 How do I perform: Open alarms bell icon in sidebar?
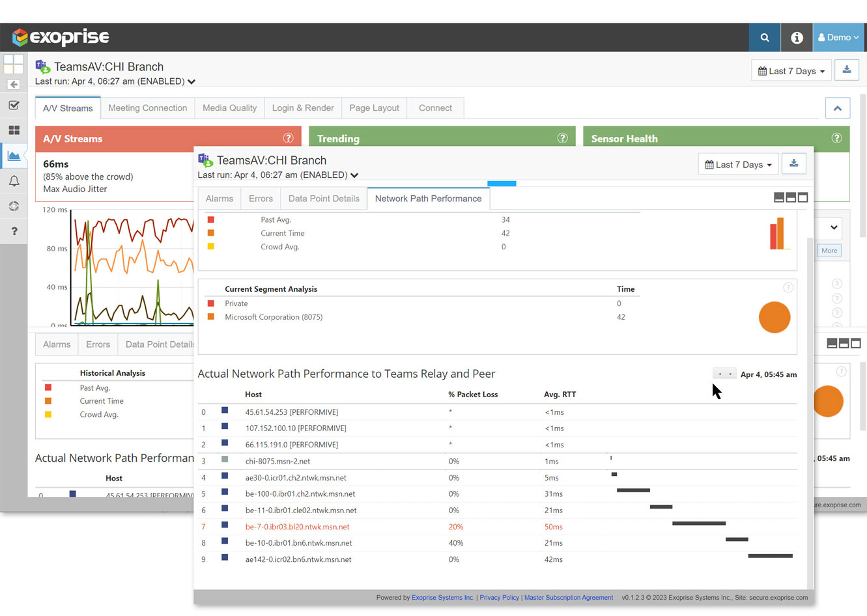coord(14,181)
